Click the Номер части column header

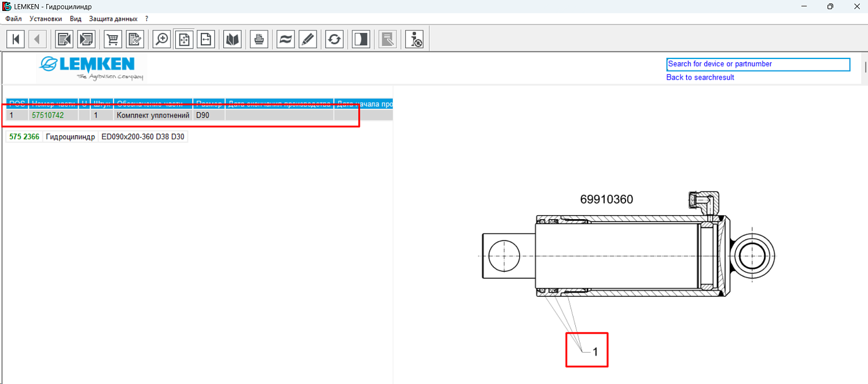click(x=53, y=104)
